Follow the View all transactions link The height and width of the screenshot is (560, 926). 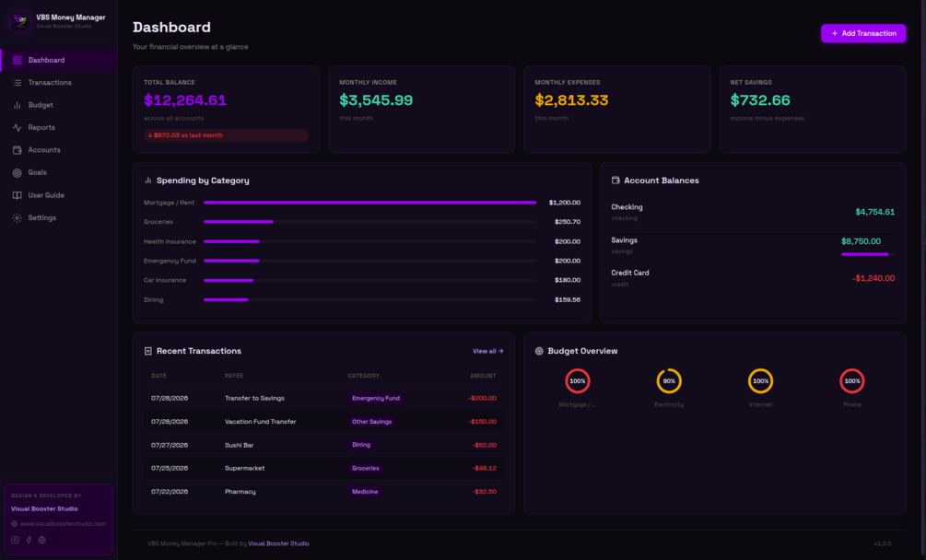[487, 351]
